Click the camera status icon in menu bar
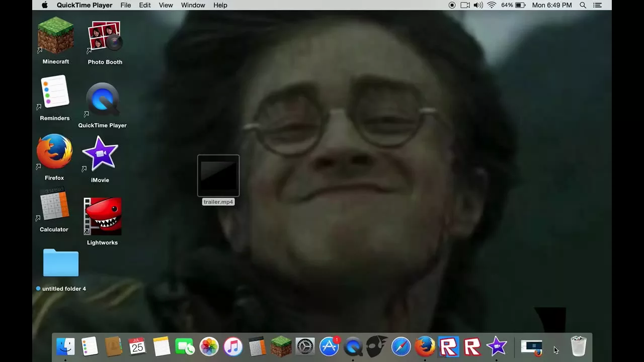This screenshot has height=362, width=644. 465,5
